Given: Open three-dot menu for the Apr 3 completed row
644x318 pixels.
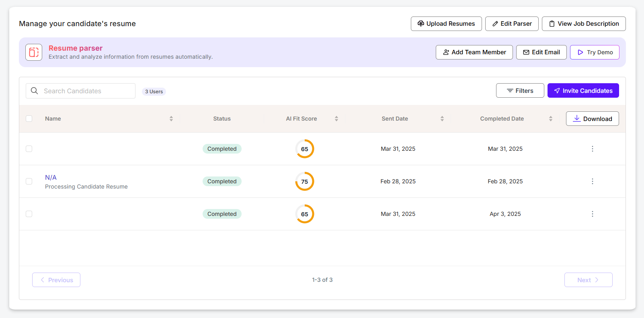Looking at the screenshot, I should 592,214.
